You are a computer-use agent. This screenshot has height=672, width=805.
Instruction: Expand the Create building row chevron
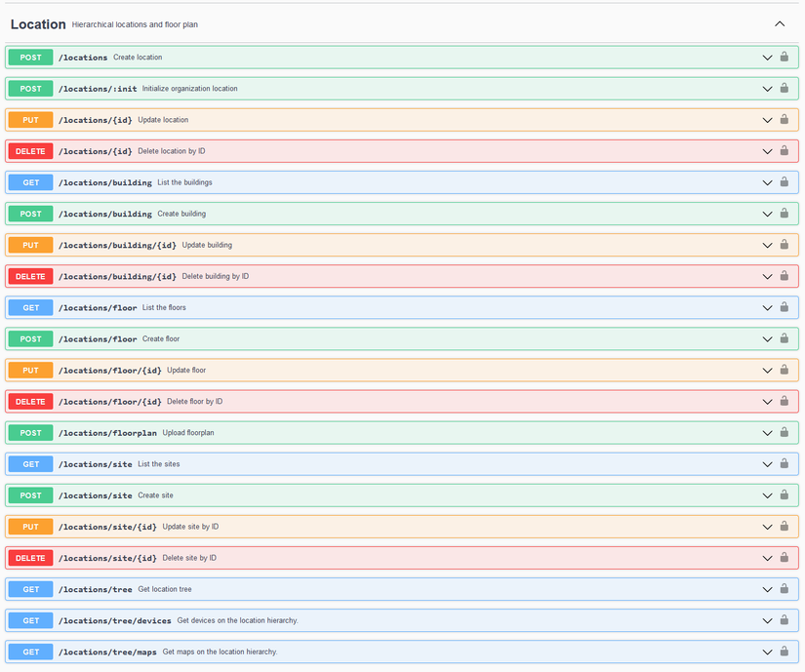tap(767, 214)
